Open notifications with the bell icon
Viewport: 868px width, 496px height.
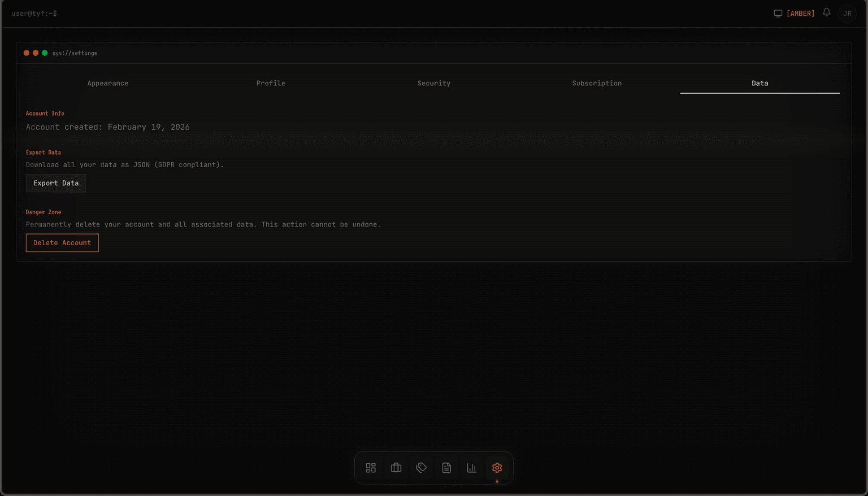[x=826, y=12]
